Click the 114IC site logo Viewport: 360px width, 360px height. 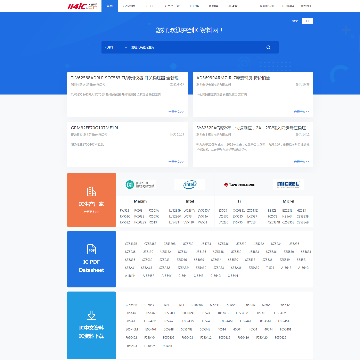pos(82,6)
